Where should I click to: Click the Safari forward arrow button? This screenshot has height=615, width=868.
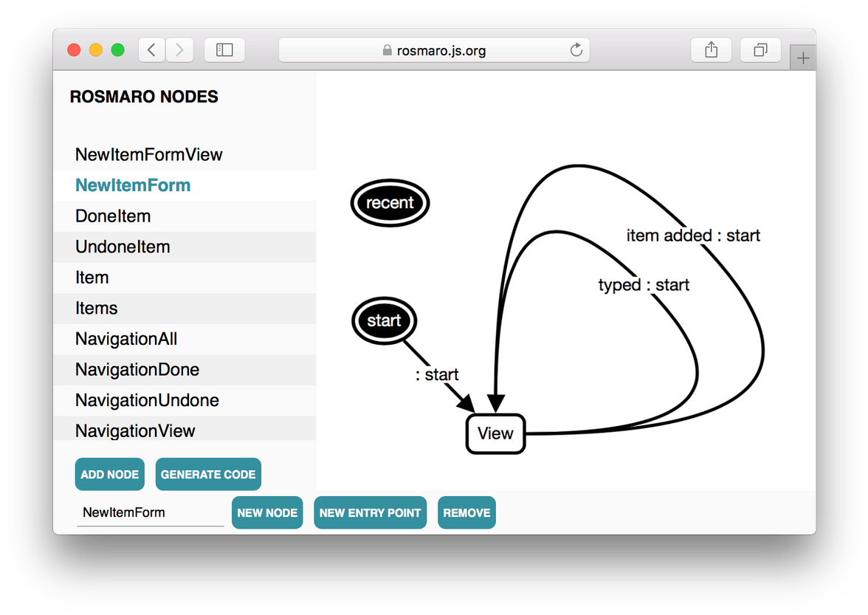(x=179, y=50)
